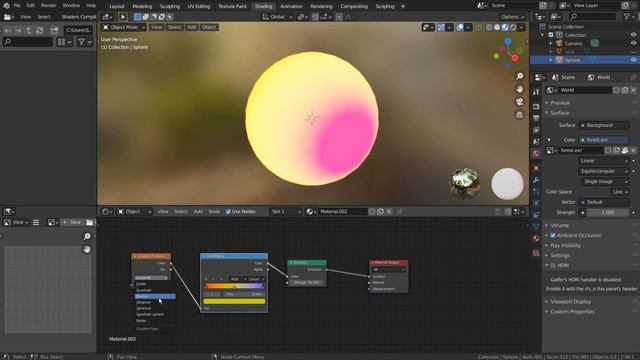The image size is (640, 360).
Task: Open Single Image source dropdown
Action: point(604,181)
